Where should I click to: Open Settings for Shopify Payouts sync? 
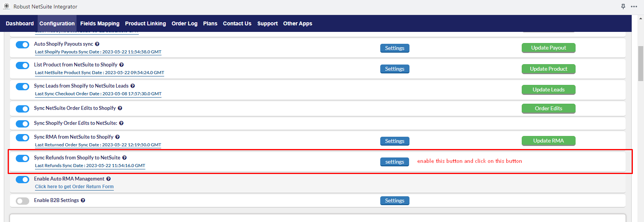tap(394, 48)
